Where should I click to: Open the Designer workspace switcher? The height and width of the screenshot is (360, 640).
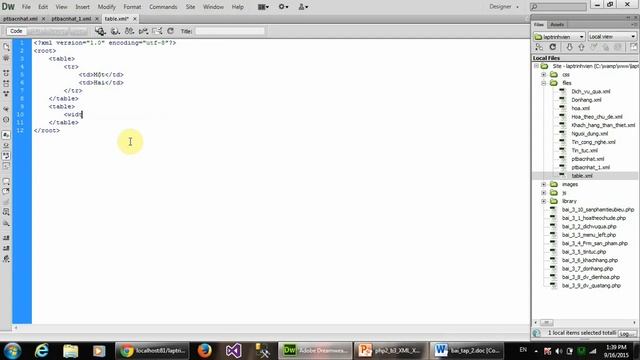[x=504, y=7]
